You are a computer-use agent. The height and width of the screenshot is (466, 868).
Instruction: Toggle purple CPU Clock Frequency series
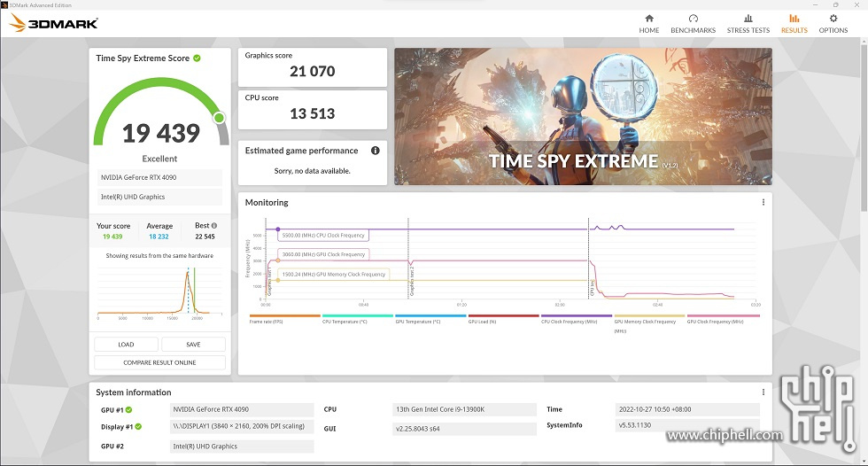pos(577,319)
